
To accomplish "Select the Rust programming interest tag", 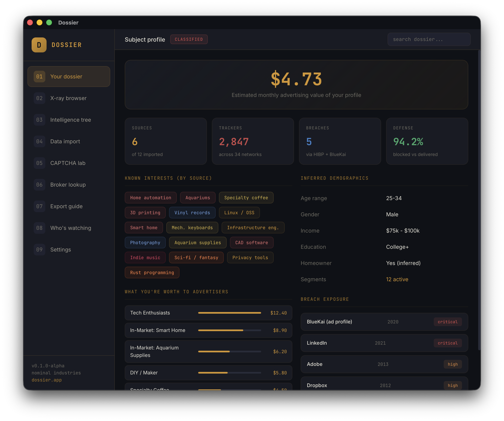I will coord(152,272).
